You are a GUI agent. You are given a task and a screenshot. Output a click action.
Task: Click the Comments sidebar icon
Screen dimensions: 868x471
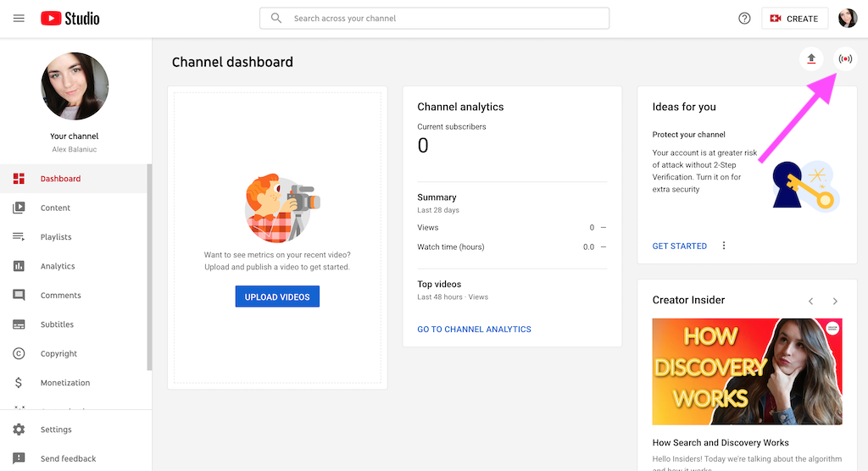click(x=19, y=295)
